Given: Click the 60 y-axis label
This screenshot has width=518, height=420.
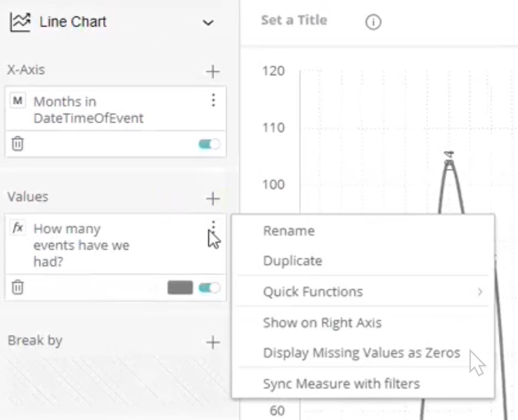Looking at the screenshot, I should (277, 411).
